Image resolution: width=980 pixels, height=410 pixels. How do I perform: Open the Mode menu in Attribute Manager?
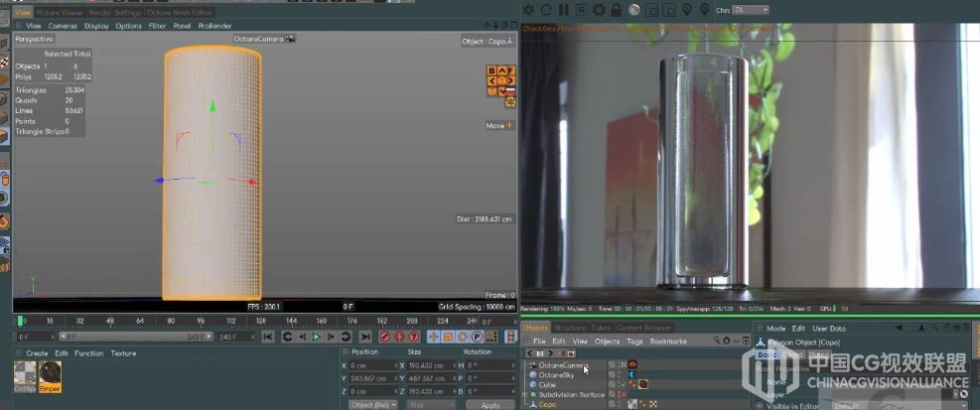(x=775, y=329)
